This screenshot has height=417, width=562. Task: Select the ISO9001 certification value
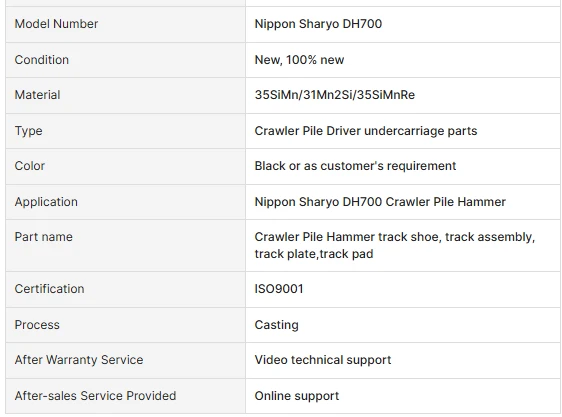tap(279, 289)
